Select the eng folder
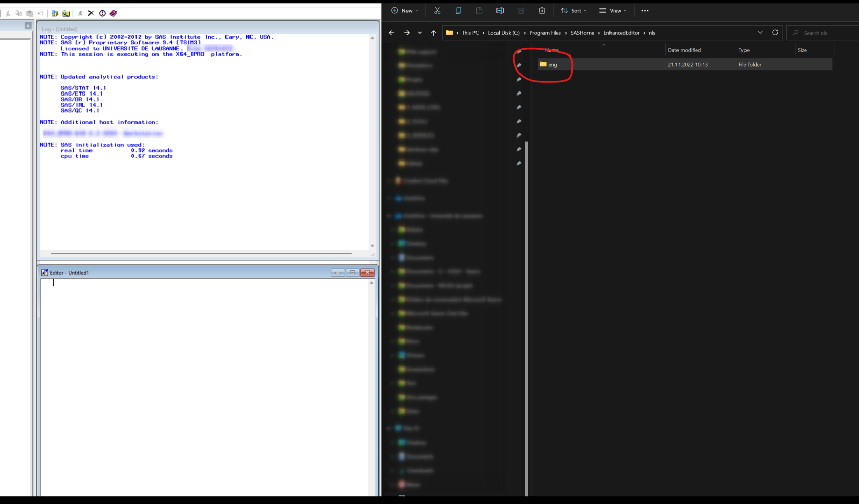859x504 pixels. 552,65
